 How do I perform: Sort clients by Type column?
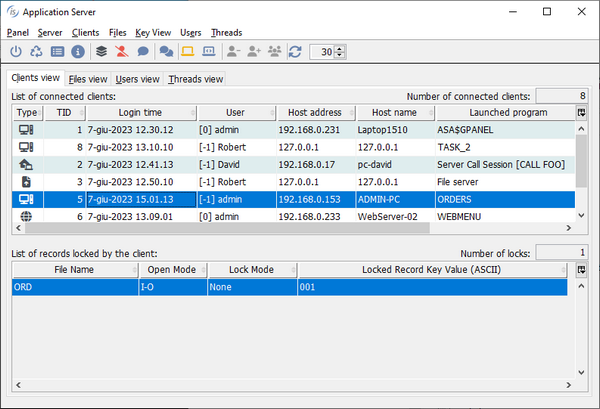pyautogui.click(x=28, y=112)
